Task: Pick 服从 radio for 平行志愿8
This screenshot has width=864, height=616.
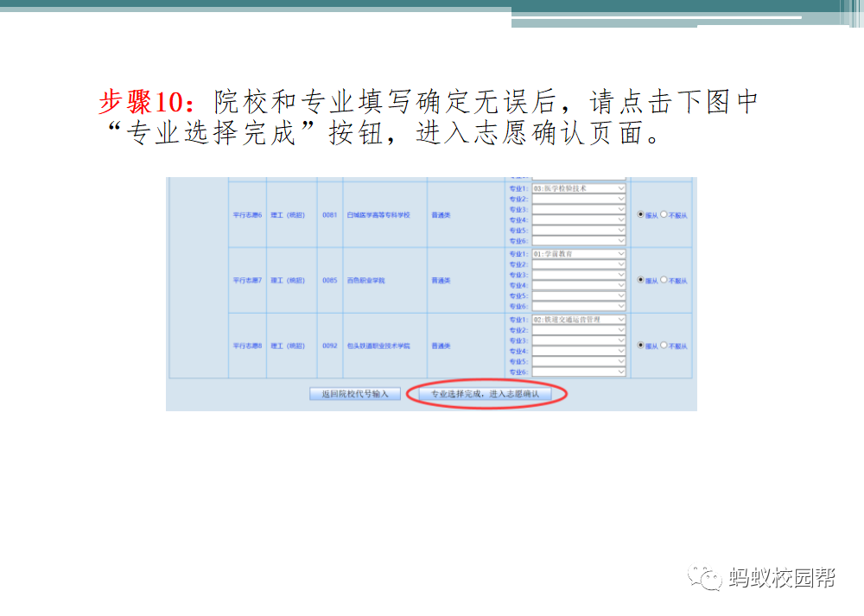Action: pos(640,346)
